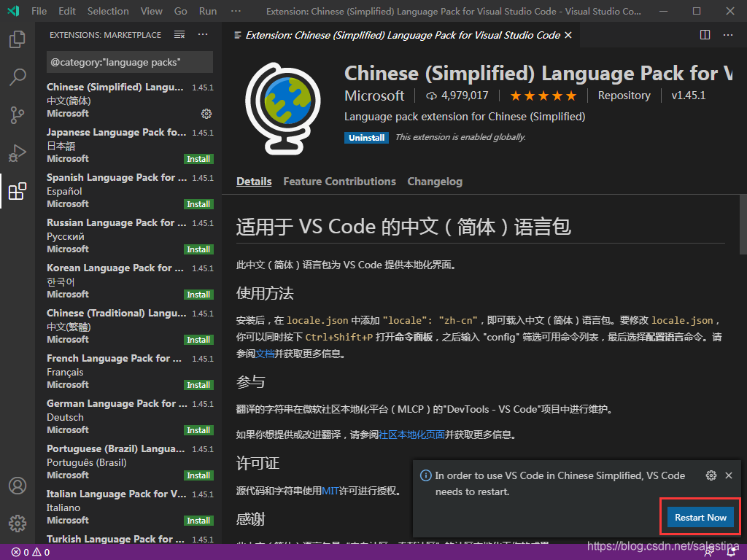Click the errors and warnings status indicator
Image resolution: width=747 pixels, height=560 pixels.
point(31,553)
